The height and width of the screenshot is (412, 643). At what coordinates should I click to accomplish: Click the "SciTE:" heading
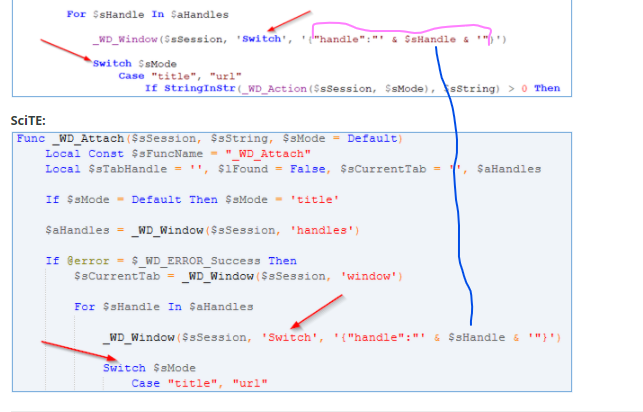click(x=28, y=121)
